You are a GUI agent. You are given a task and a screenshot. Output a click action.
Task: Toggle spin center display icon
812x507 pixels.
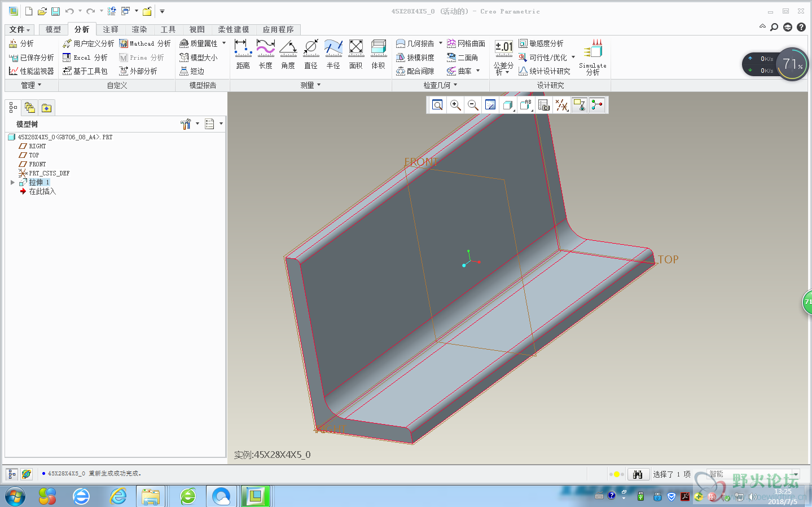click(x=597, y=105)
